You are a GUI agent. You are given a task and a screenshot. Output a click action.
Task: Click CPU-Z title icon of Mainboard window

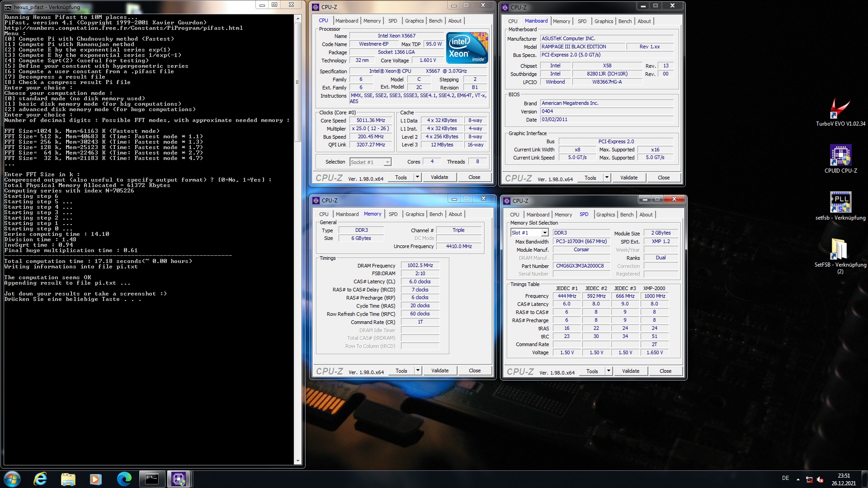(505, 8)
